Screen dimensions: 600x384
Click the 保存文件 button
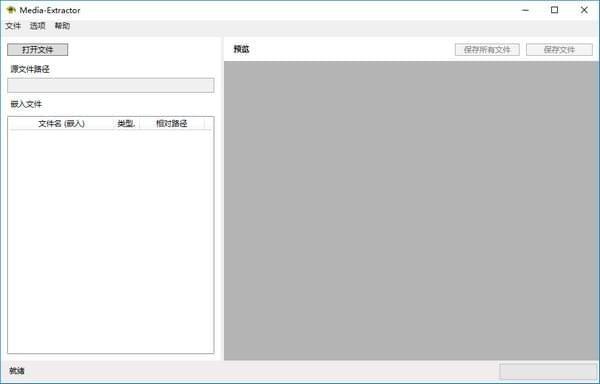(559, 50)
